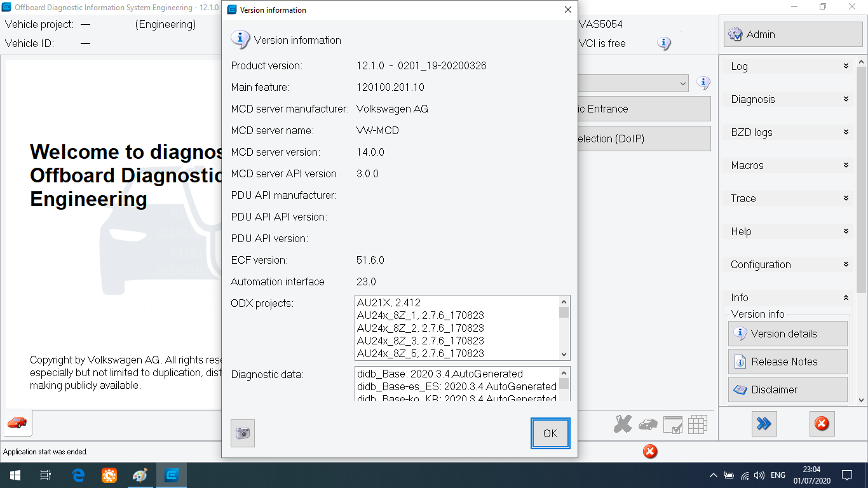
Task: Click the clock showing 23:04
Action: 811,470
